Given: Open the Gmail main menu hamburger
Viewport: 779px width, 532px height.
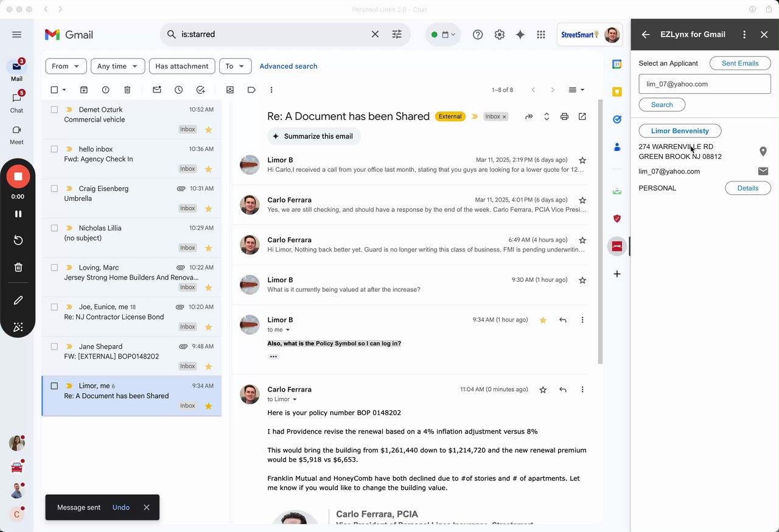Looking at the screenshot, I should coord(16,35).
